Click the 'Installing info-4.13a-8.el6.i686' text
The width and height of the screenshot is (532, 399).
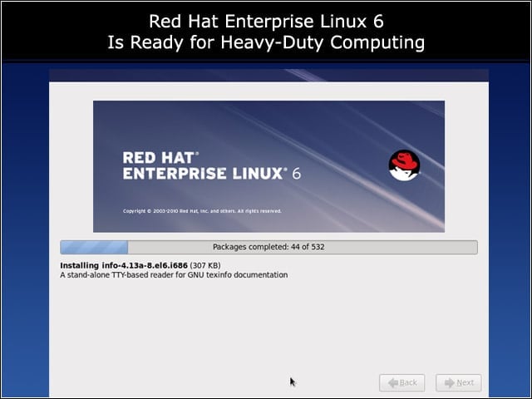point(124,265)
